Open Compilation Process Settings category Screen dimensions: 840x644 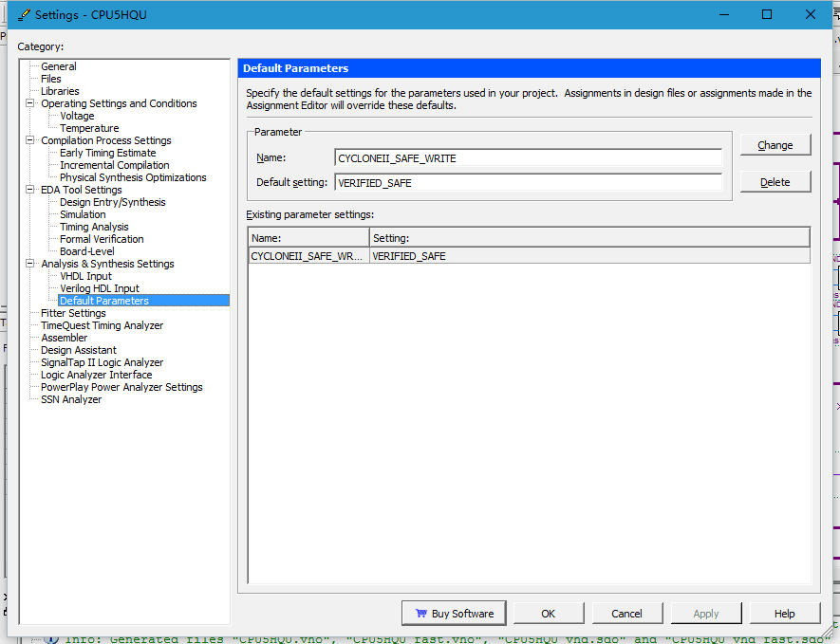[x=106, y=140]
